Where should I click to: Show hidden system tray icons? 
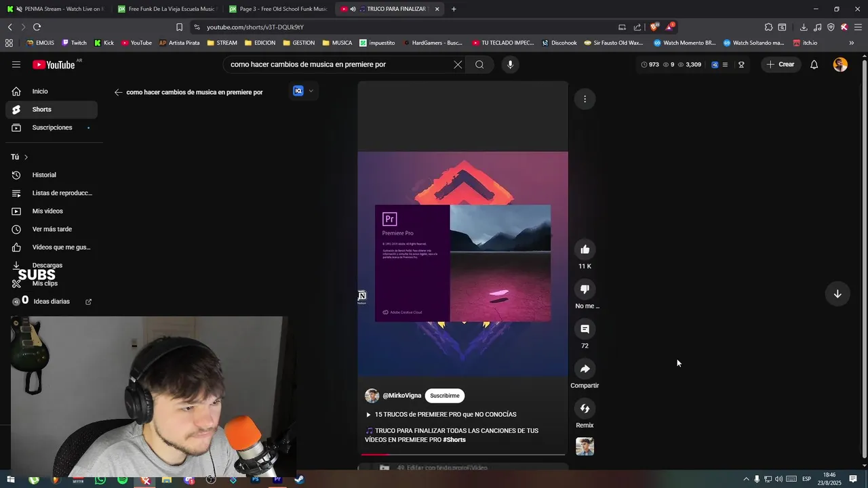(x=746, y=479)
